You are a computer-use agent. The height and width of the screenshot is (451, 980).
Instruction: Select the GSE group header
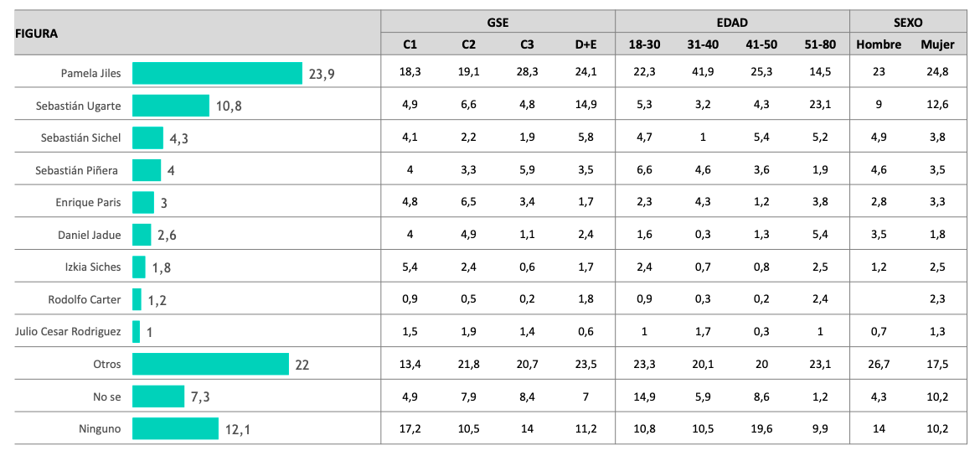498,23
